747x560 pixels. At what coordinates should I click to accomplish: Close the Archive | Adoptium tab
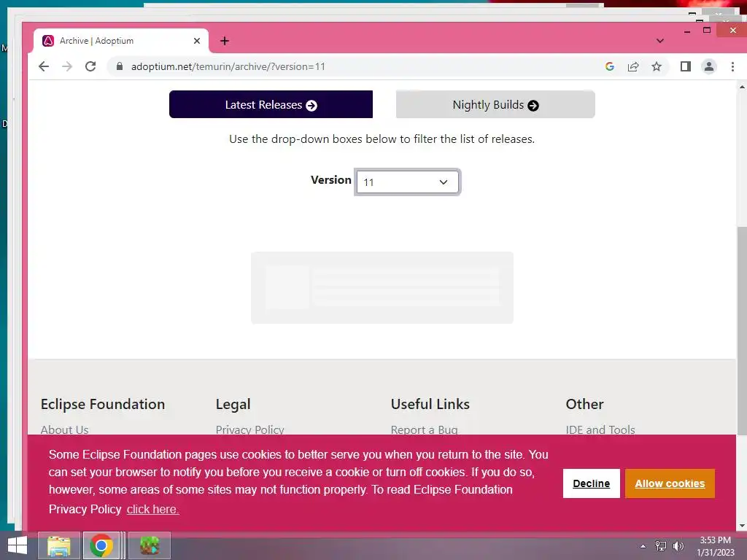point(197,41)
